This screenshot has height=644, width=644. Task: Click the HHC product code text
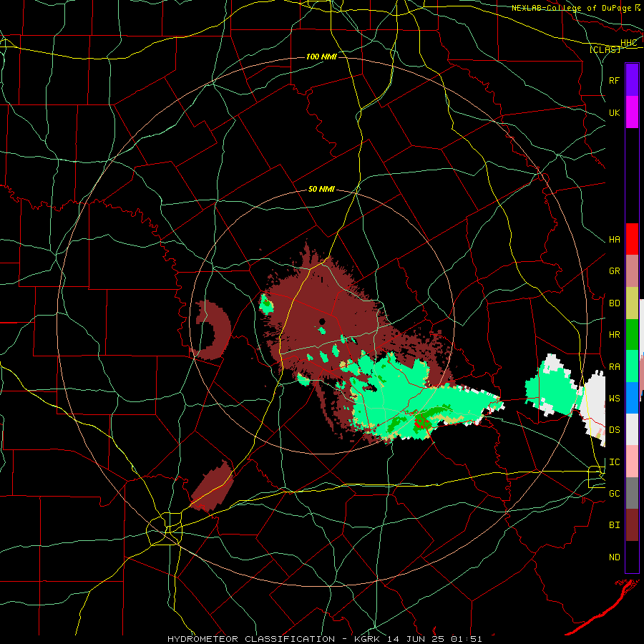click(628, 43)
